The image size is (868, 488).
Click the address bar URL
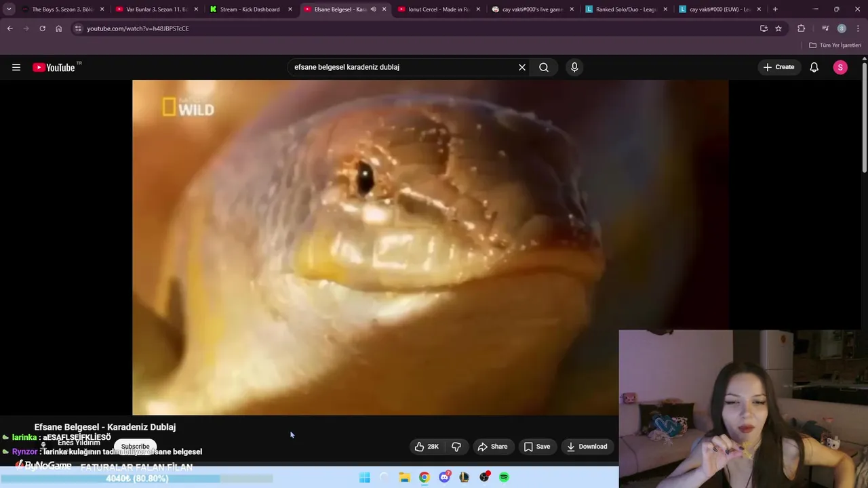click(x=138, y=28)
